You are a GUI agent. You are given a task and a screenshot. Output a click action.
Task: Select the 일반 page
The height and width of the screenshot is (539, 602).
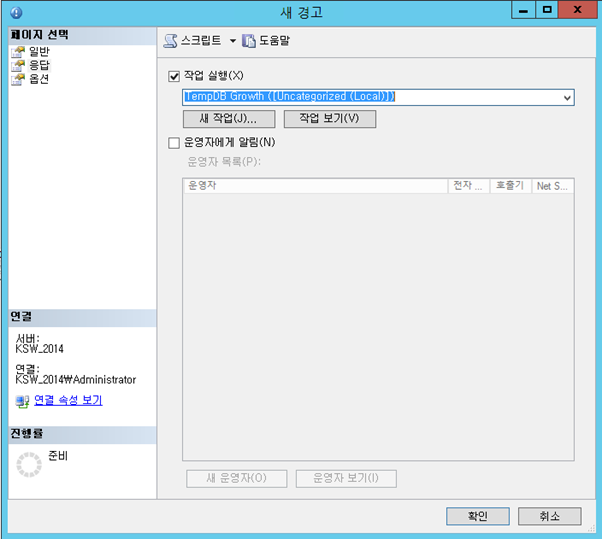pos(39,52)
